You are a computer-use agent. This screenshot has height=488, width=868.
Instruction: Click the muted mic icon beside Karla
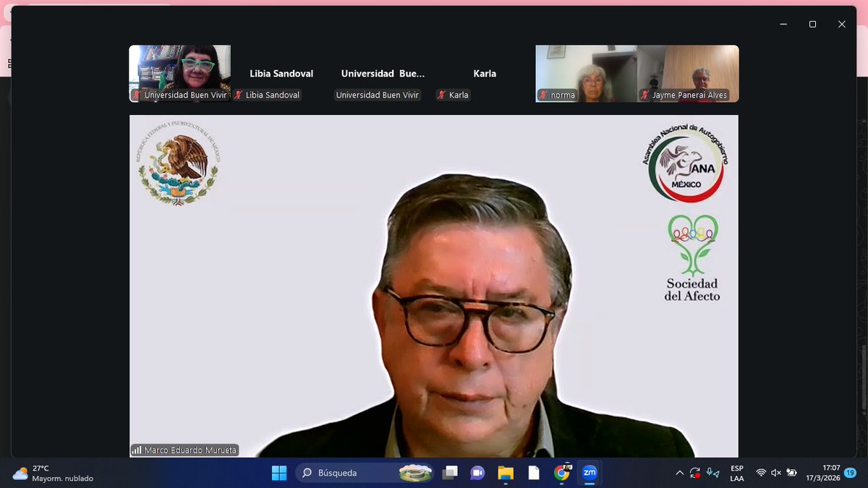(x=441, y=95)
